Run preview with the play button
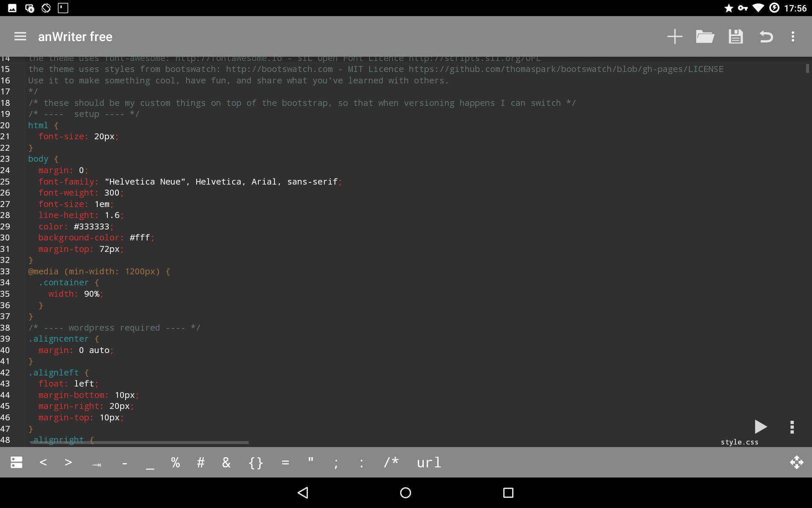 click(760, 427)
